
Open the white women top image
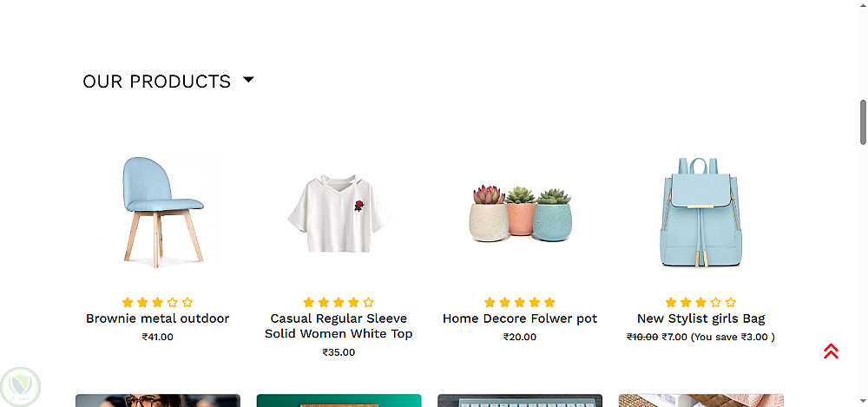[x=339, y=213]
